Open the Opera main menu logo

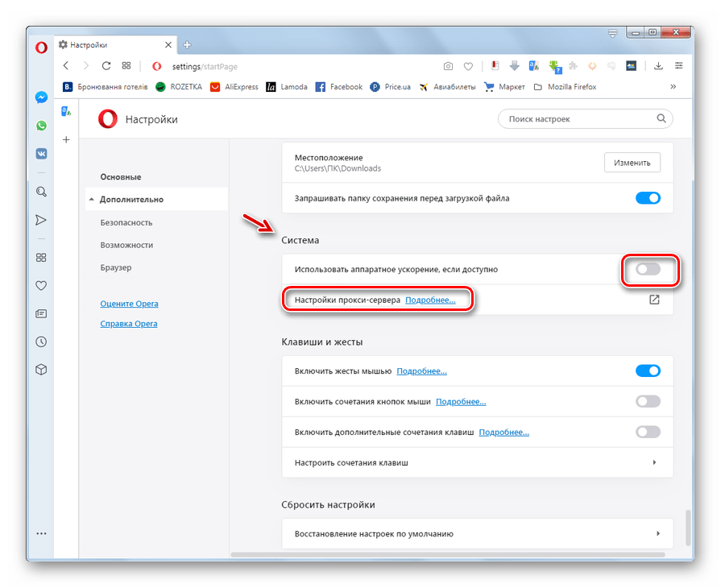pyautogui.click(x=41, y=47)
